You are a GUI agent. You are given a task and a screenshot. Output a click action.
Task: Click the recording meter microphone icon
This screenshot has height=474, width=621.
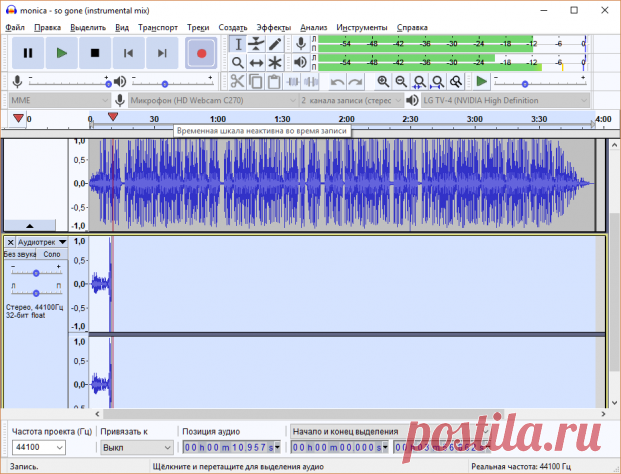[301, 44]
